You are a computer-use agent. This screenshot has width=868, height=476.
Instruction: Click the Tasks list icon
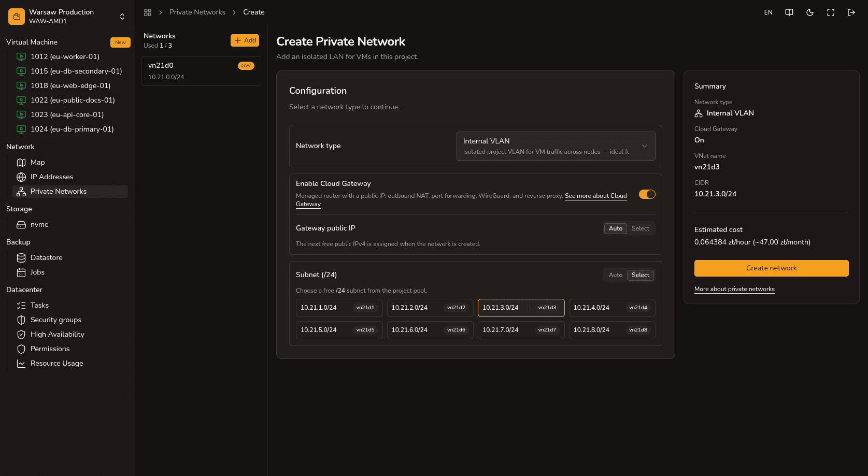tap(21, 306)
